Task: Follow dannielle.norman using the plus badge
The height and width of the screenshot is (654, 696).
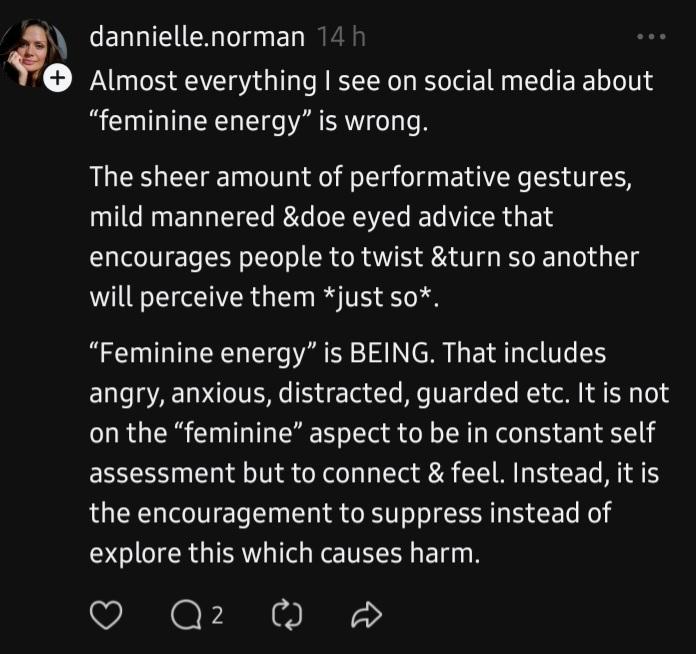Action: point(58,78)
